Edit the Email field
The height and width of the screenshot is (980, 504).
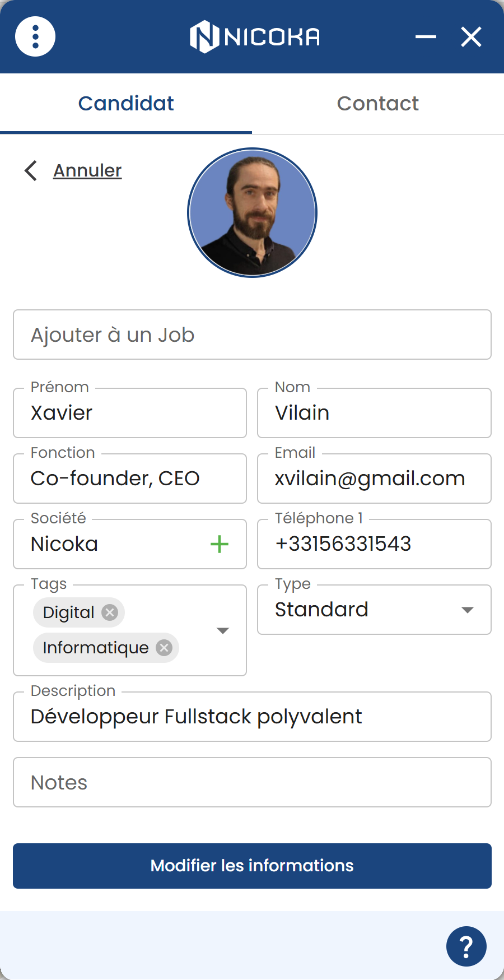374,479
